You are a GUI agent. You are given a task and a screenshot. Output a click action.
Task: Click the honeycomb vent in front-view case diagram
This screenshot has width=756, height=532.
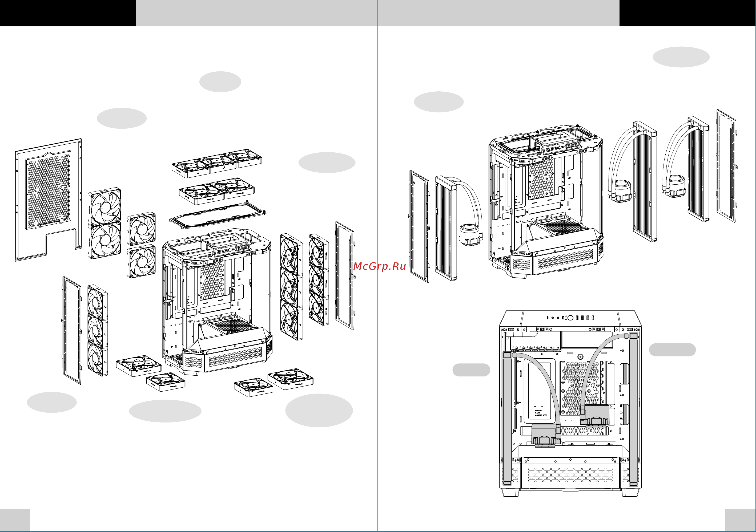tap(582, 388)
